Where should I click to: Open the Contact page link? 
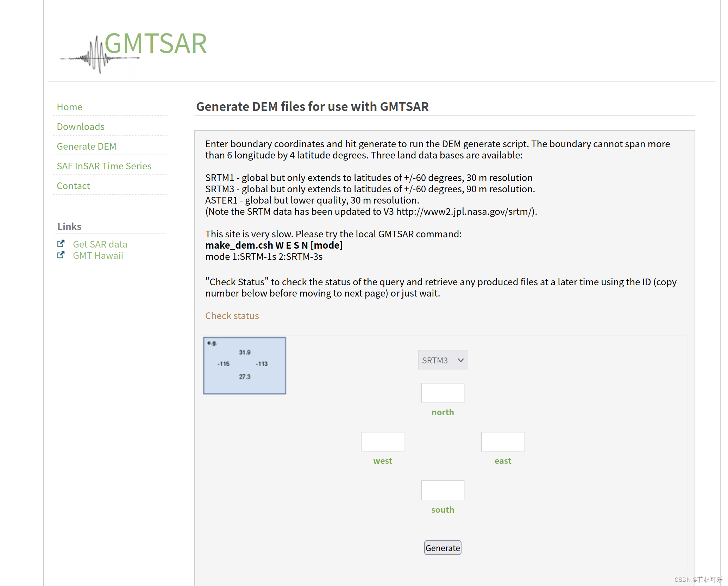tap(73, 186)
